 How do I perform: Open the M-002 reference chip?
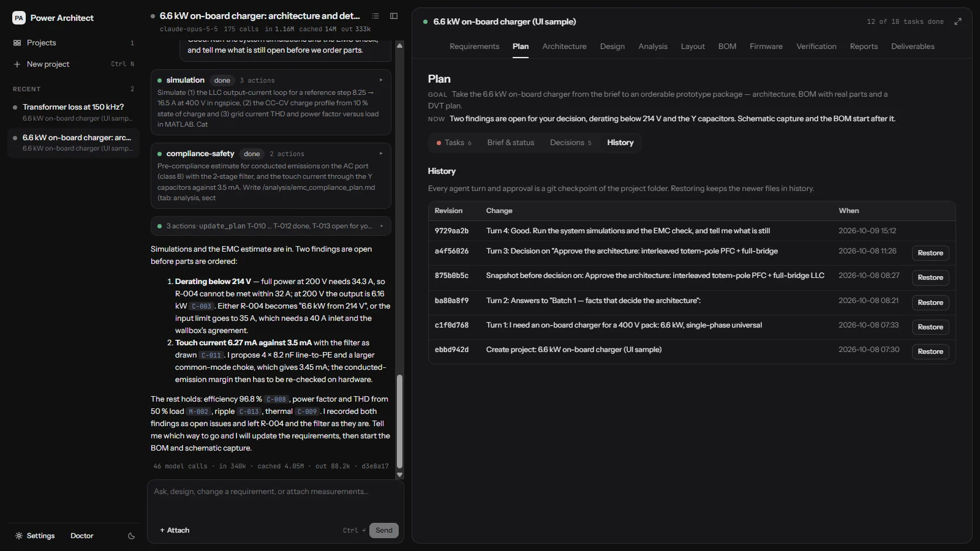pyautogui.click(x=198, y=411)
